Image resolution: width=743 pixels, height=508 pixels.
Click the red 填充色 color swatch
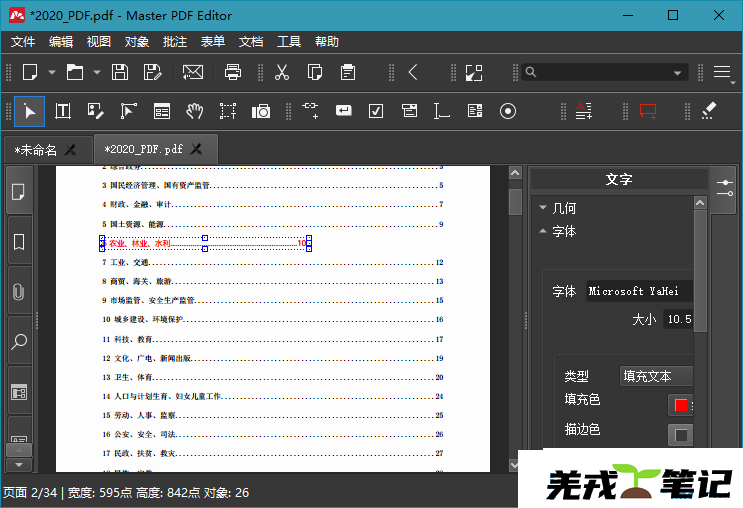[680, 405]
